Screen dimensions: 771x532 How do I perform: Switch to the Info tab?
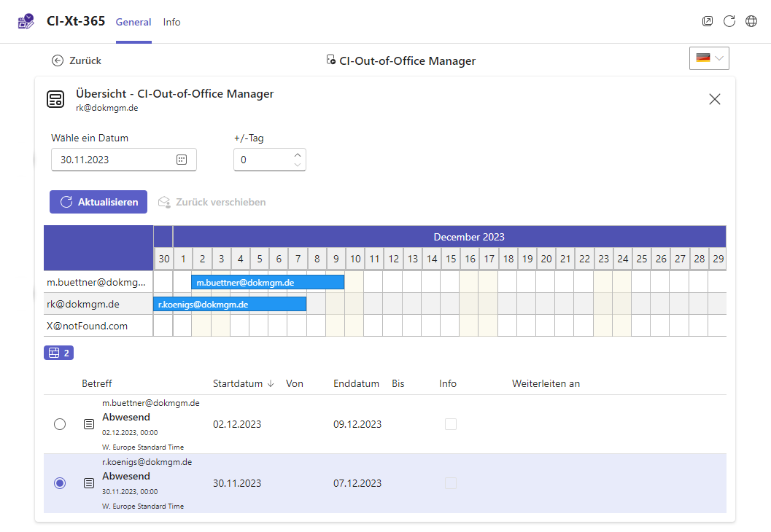171,22
